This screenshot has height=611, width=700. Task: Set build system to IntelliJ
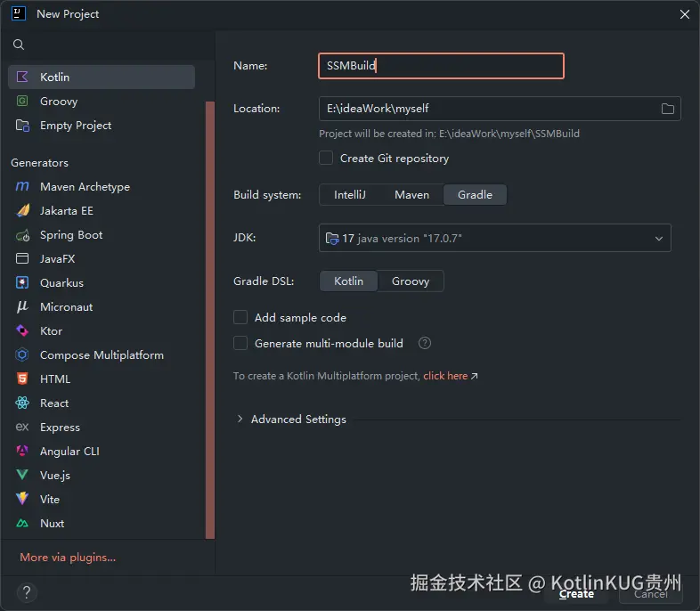(x=349, y=194)
